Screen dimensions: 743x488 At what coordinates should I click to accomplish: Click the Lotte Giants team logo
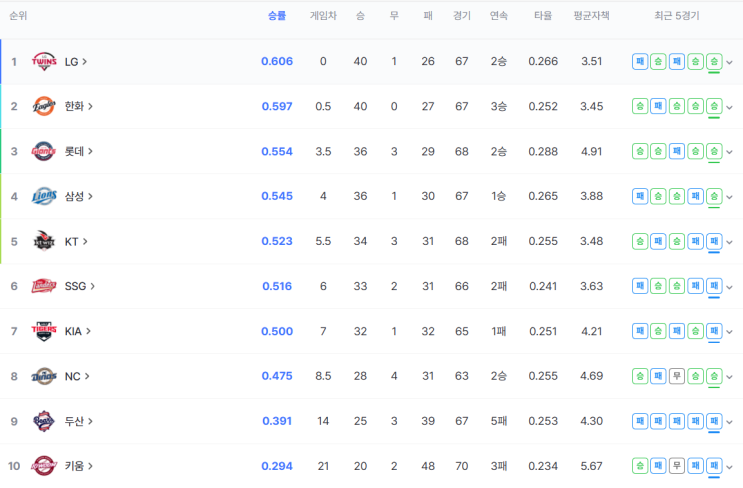click(x=44, y=151)
